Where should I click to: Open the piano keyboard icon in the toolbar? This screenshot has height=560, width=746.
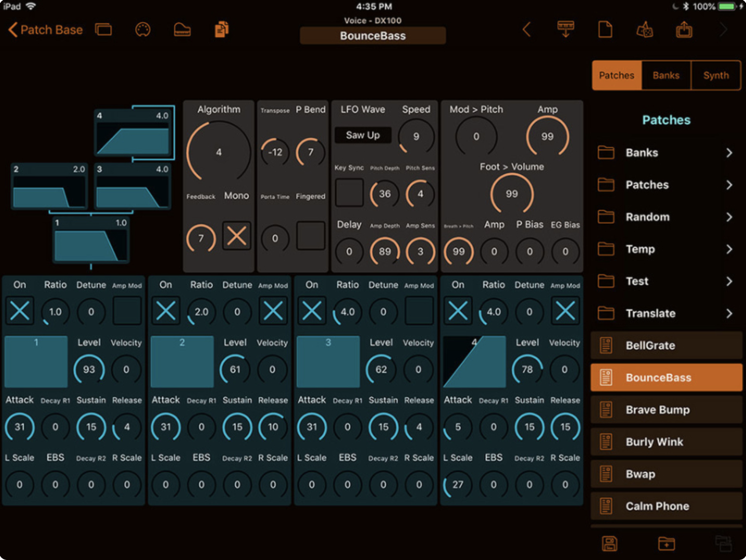182,30
